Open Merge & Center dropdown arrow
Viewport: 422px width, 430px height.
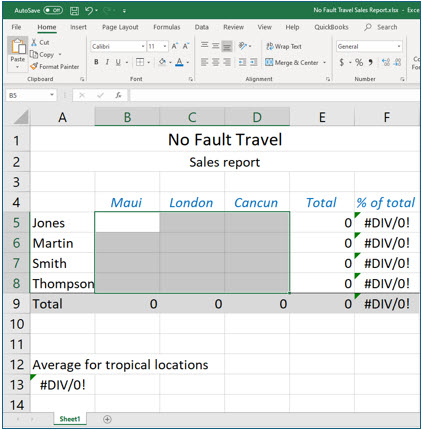324,62
